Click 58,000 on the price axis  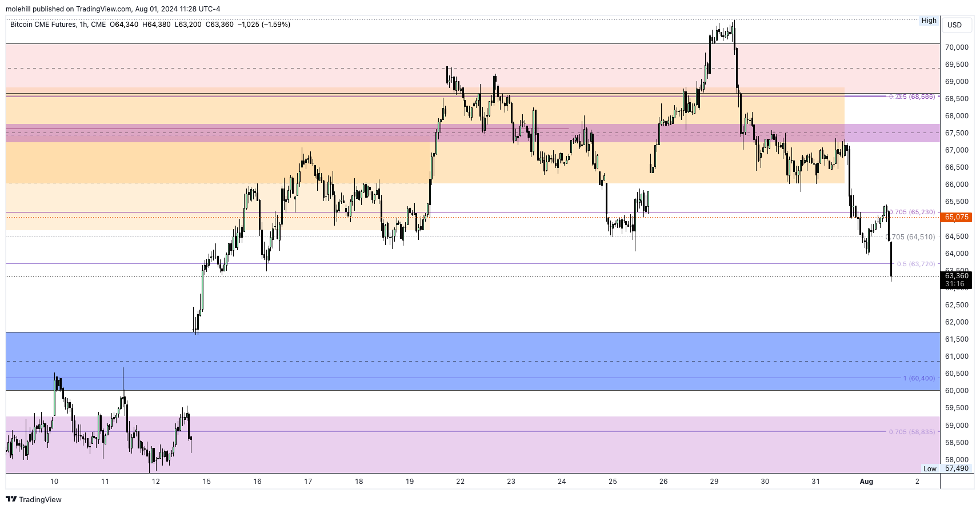(957, 460)
